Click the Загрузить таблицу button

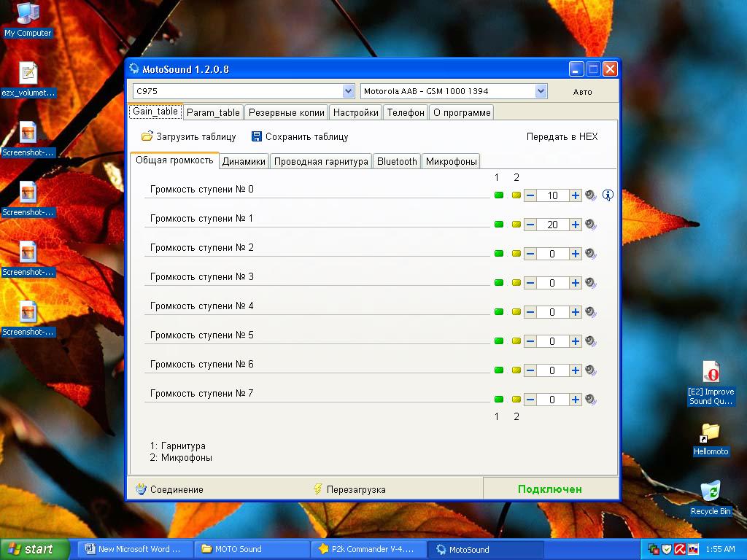pos(189,136)
